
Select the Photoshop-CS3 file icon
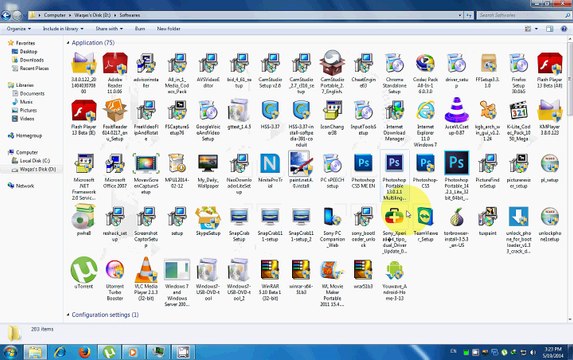pyautogui.click(x=425, y=163)
